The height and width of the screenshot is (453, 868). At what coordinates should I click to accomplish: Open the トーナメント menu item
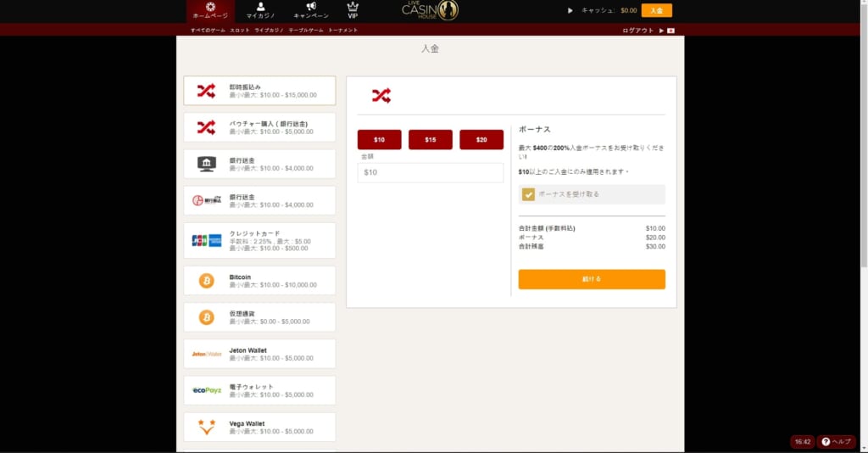click(342, 31)
